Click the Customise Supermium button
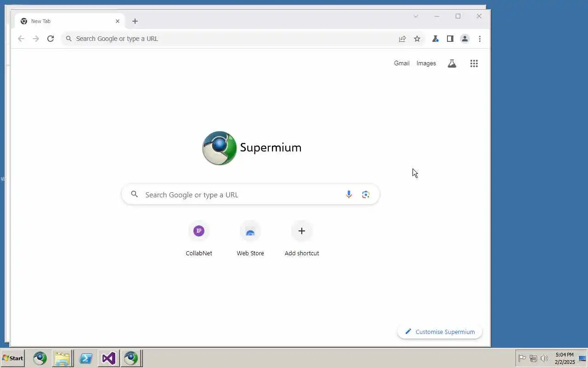 pos(440,332)
